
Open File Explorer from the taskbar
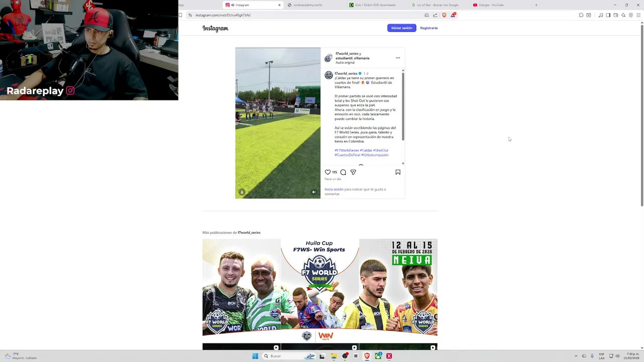334,356
